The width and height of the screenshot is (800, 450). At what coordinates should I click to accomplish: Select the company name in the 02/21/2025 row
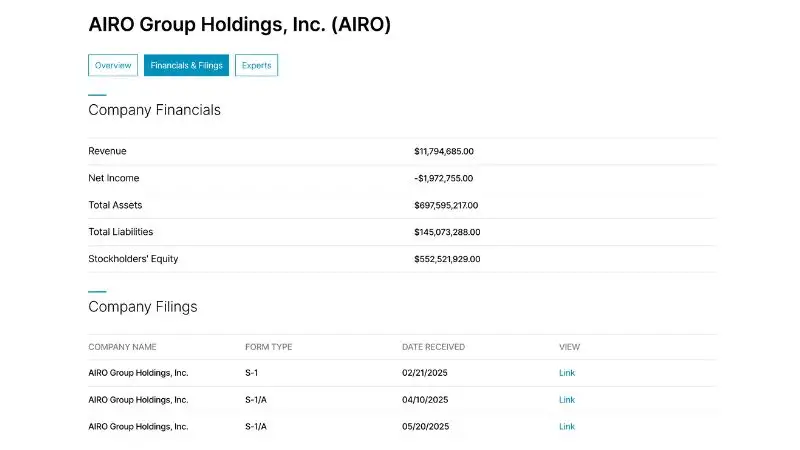pos(138,373)
